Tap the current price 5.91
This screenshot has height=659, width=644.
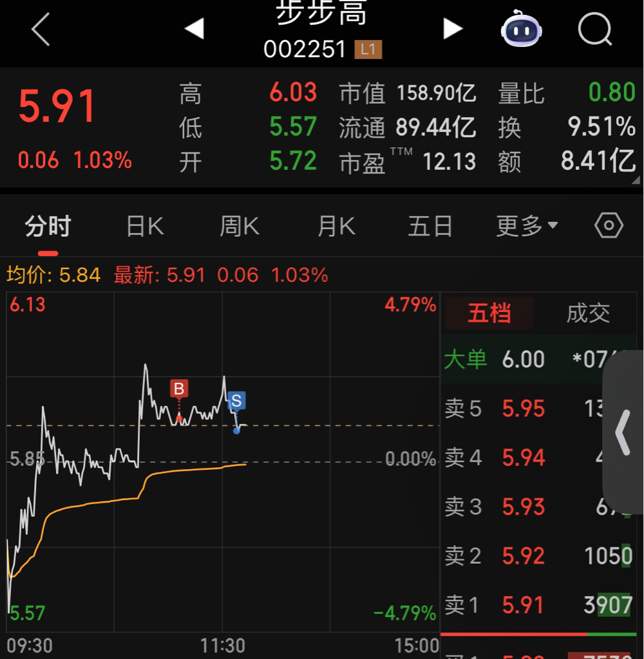pyautogui.click(x=57, y=106)
